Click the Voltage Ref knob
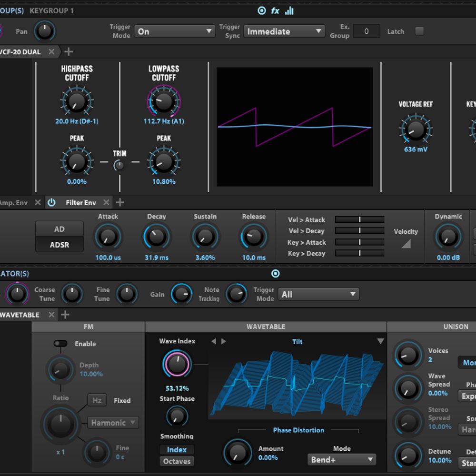This screenshot has width=476, height=476. 416,129
